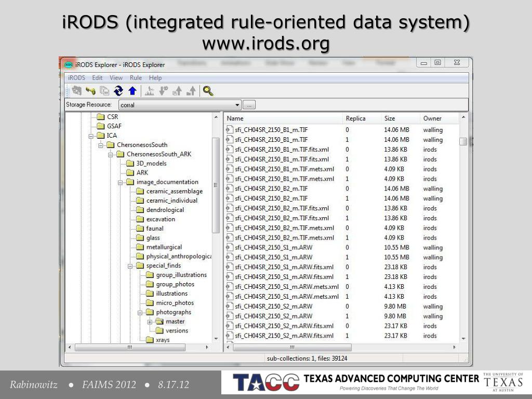Screen dimensions: 532x399
Task: Click the file list horizontal scrollbar thumb
Action: click(x=292, y=348)
